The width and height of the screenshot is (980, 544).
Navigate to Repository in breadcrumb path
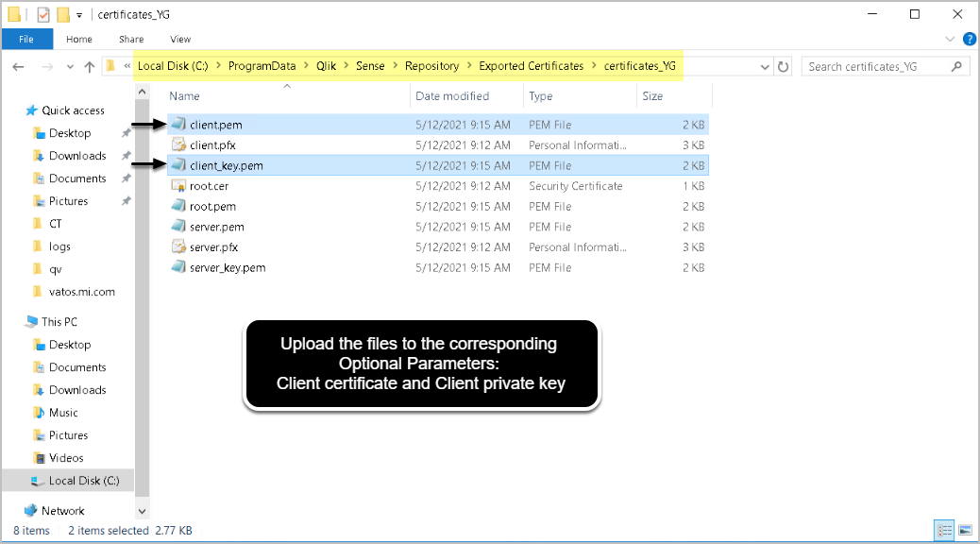coord(431,66)
